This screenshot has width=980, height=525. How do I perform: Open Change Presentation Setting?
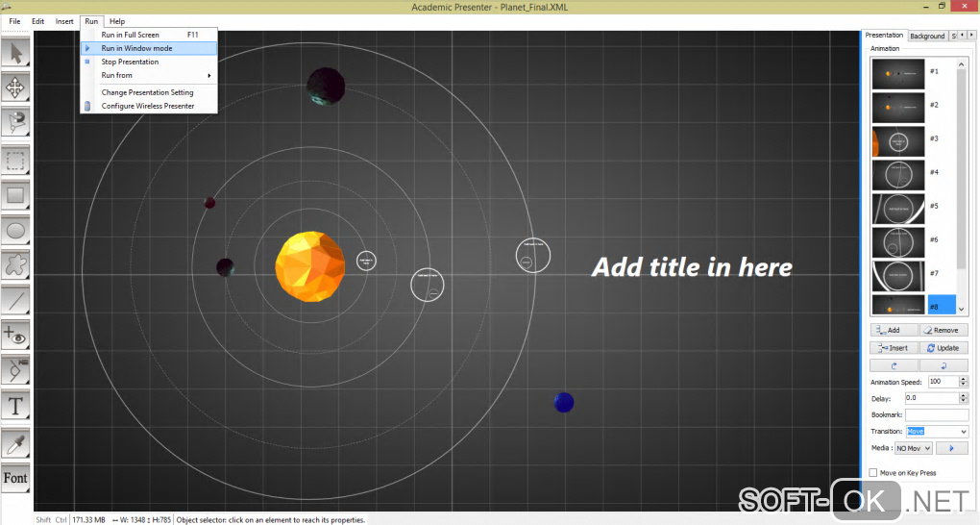(x=149, y=92)
